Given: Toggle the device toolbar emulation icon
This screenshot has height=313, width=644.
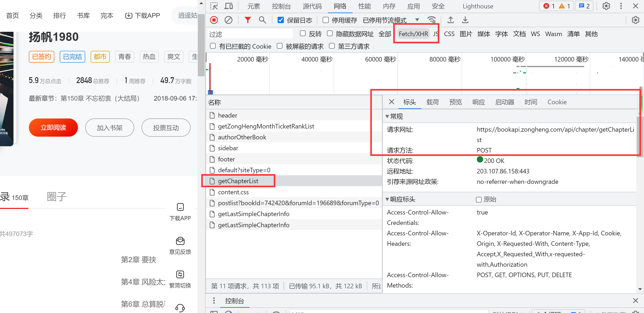Looking at the screenshot, I should (x=229, y=6).
